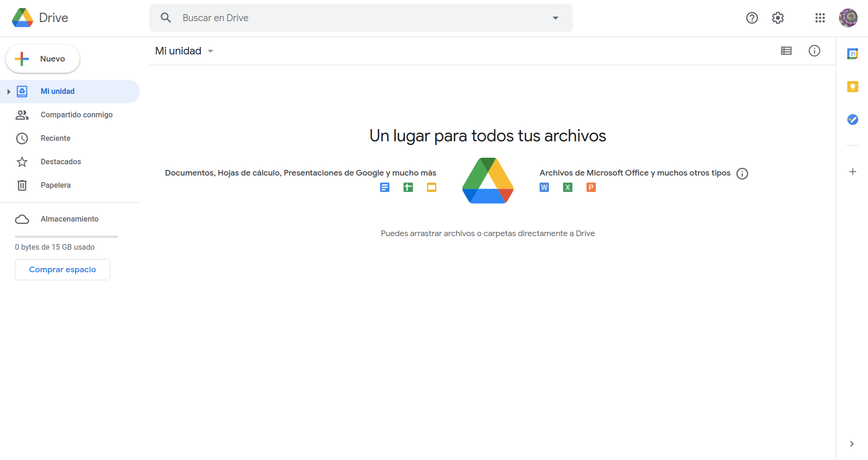Click the storage usage bar
The height and width of the screenshot is (460, 868).
click(66, 237)
